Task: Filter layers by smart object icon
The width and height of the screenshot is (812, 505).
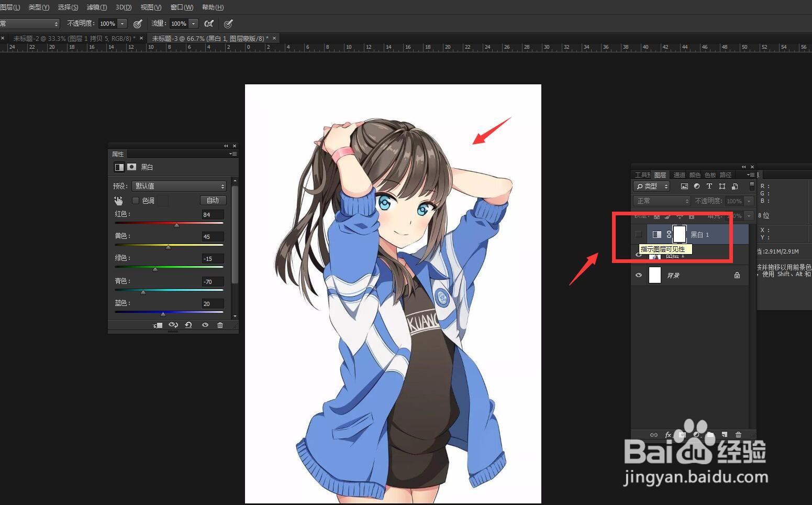Action: pyautogui.click(x=735, y=186)
